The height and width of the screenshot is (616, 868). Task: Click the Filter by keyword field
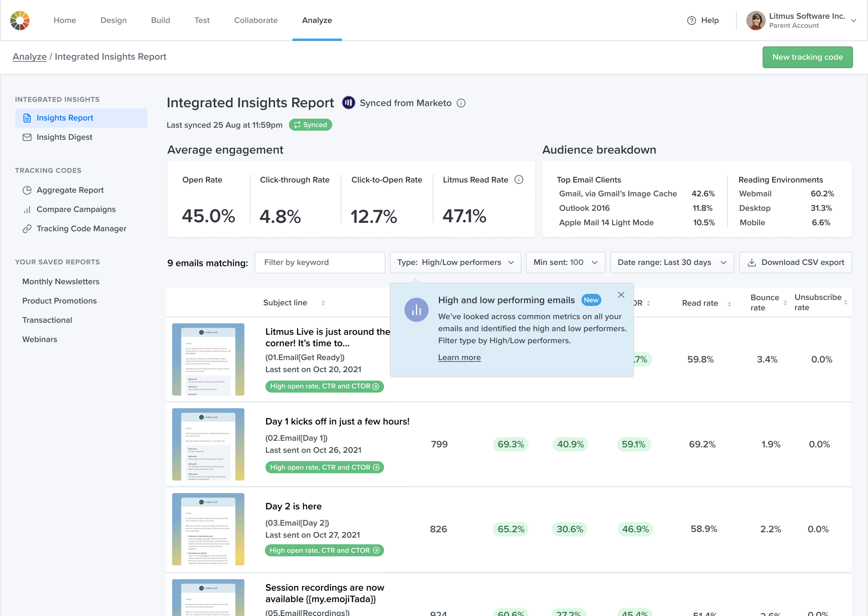320,263
